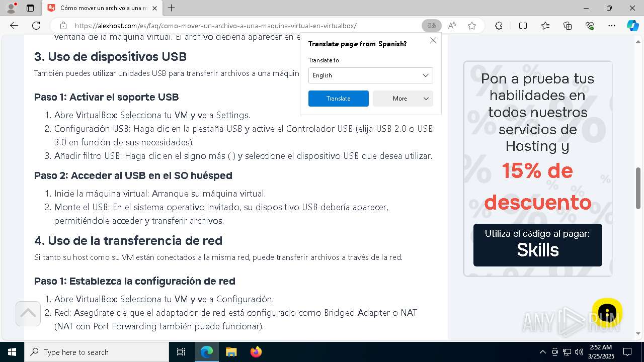644x362 pixels.
Task: Close the translate popup
Action: (x=433, y=40)
